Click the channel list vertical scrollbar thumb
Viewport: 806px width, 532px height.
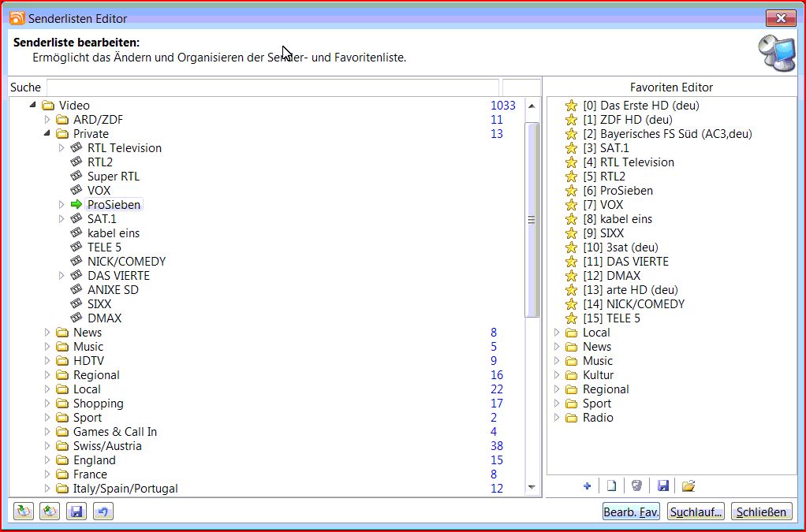click(x=532, y=220)
